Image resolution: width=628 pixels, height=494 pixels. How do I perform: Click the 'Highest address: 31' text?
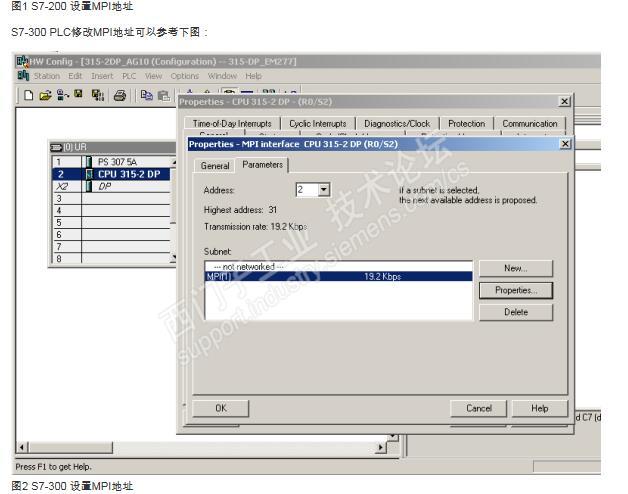point(240,210)
